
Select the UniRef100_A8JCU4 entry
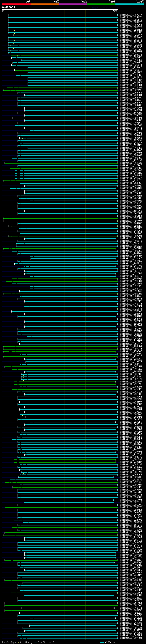(131, 236)
